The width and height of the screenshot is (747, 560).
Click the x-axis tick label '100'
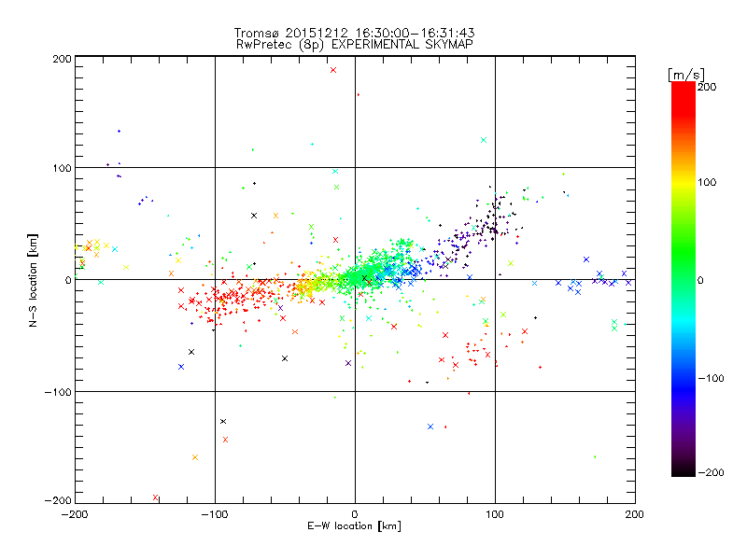pyautogui.click(x=495, y=514)
